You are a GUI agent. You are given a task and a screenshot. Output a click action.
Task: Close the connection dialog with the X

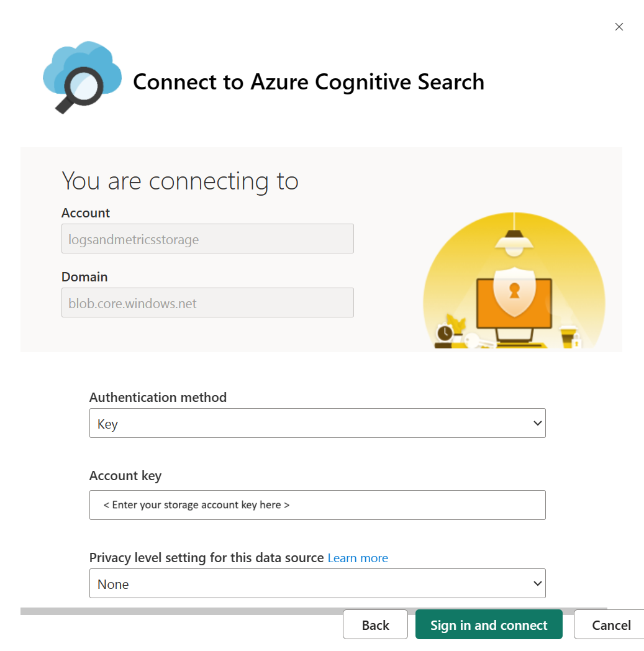619,27
